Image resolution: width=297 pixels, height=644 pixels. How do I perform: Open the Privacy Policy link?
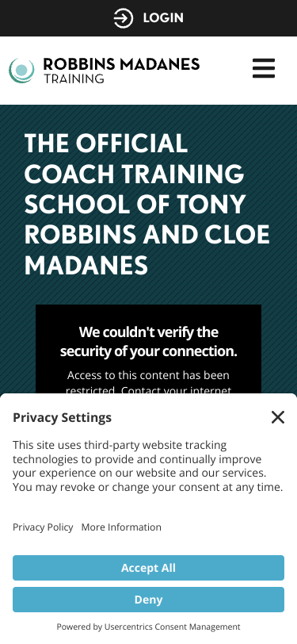click(x=43, y=527)
